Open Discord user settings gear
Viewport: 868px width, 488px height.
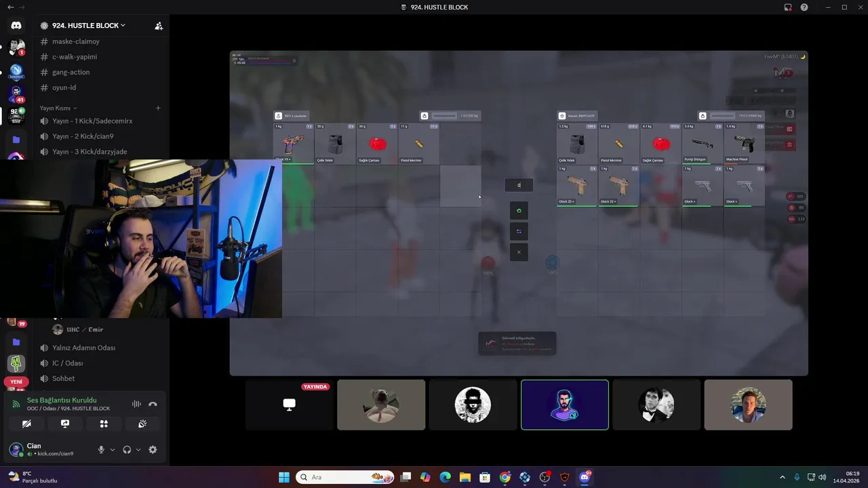[153, 449]
